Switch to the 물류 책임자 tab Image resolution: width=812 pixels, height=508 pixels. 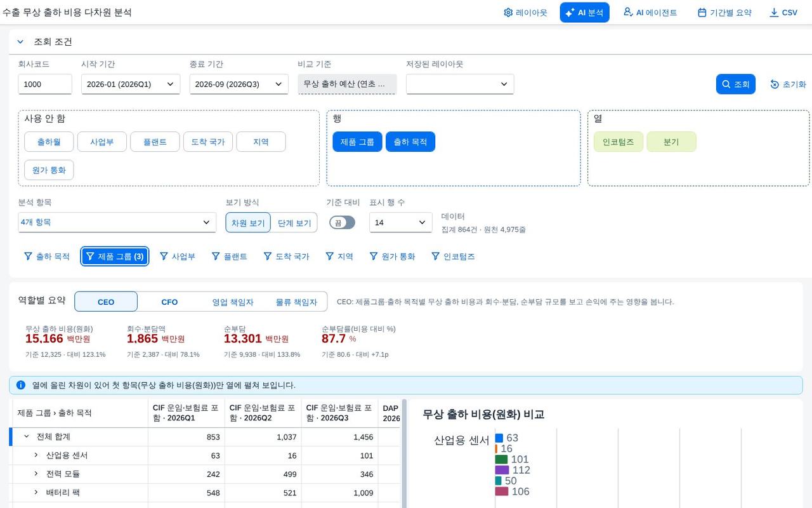coord(296,302)
